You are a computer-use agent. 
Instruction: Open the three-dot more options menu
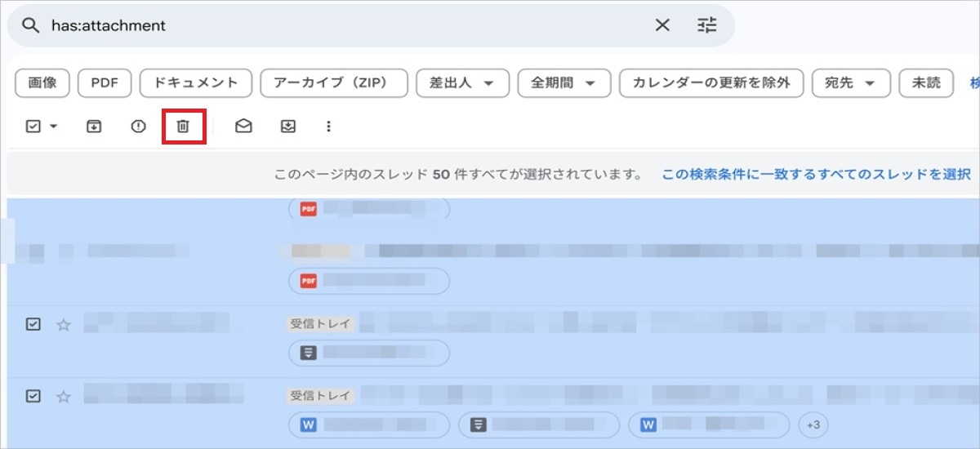pyautogui.click(x=328, y=127)
